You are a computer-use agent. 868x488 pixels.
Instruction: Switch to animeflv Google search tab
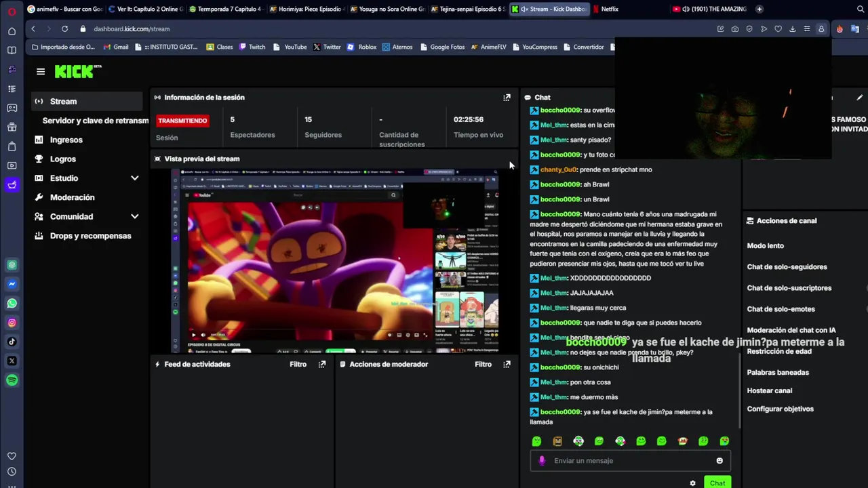point(65,9)
